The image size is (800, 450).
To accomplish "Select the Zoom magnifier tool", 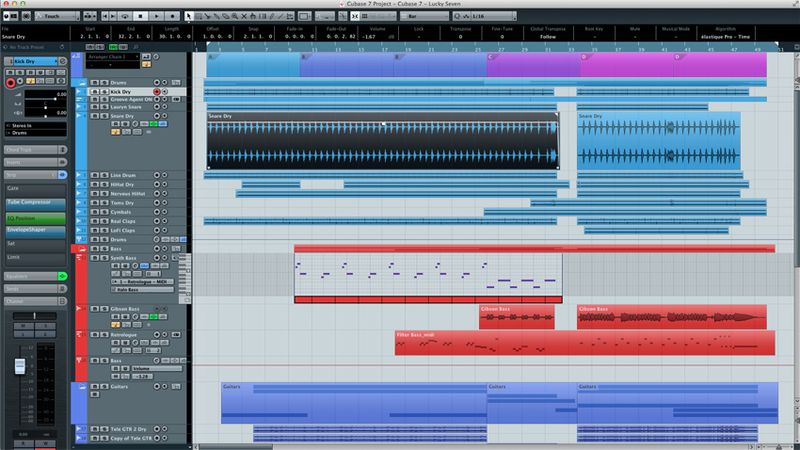I will coord(235,16).
